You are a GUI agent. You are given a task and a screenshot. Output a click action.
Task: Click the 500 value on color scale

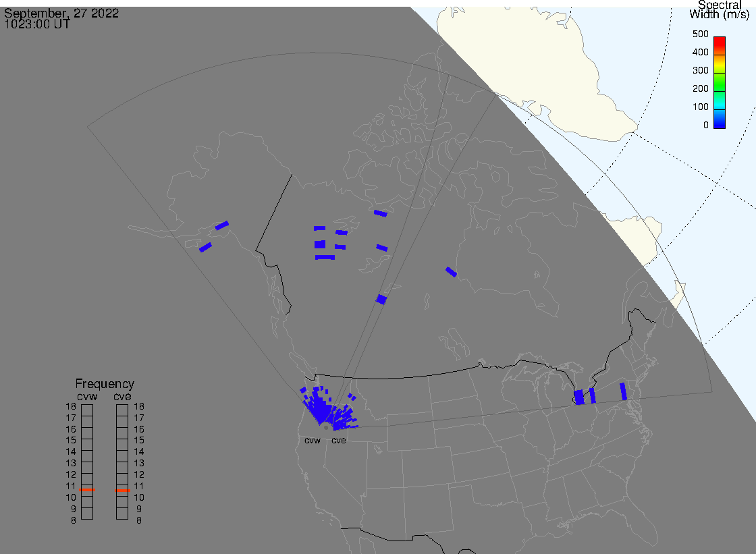[700, 34]
